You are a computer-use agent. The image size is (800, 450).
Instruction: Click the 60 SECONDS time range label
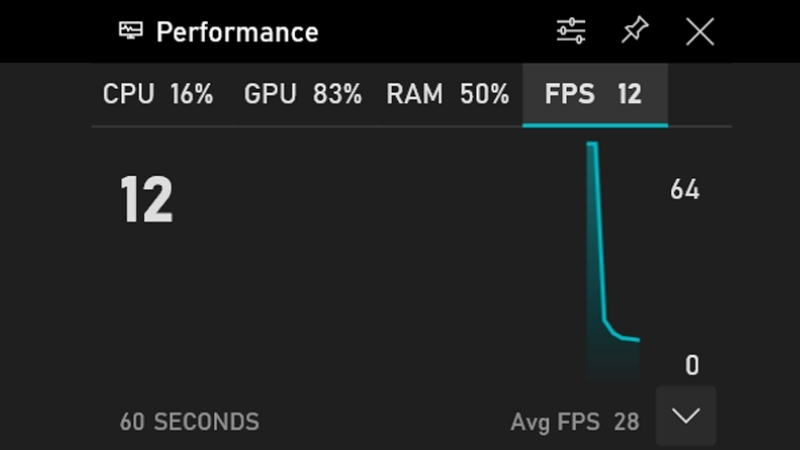(189, 422)
